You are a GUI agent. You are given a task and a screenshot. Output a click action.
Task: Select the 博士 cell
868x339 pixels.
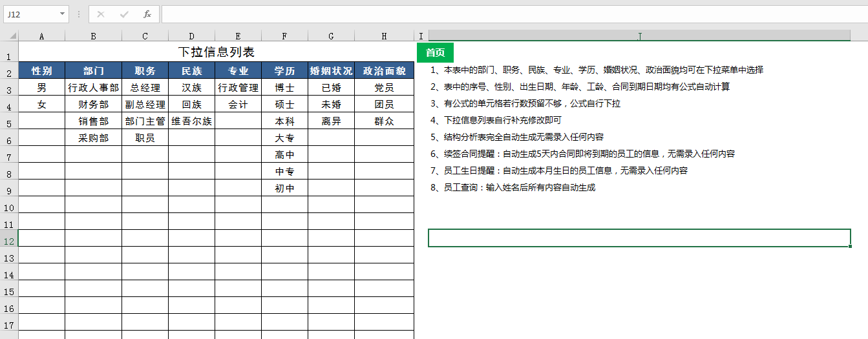tap(285, 87)
